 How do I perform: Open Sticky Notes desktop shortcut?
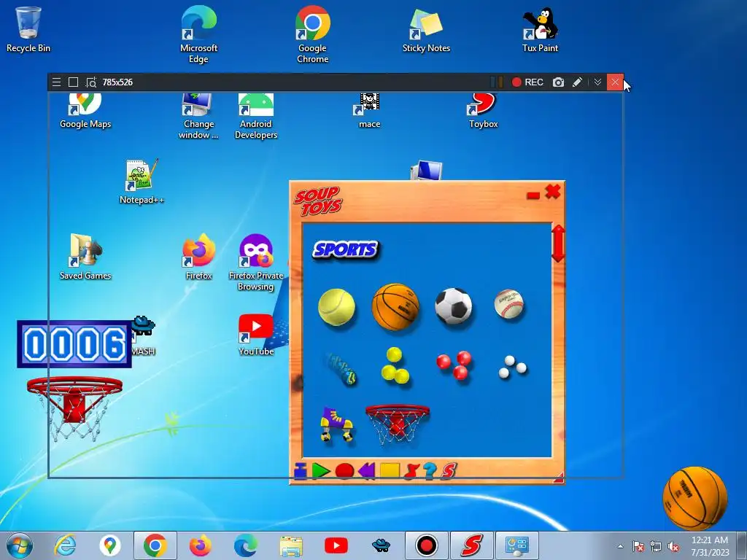426,29
